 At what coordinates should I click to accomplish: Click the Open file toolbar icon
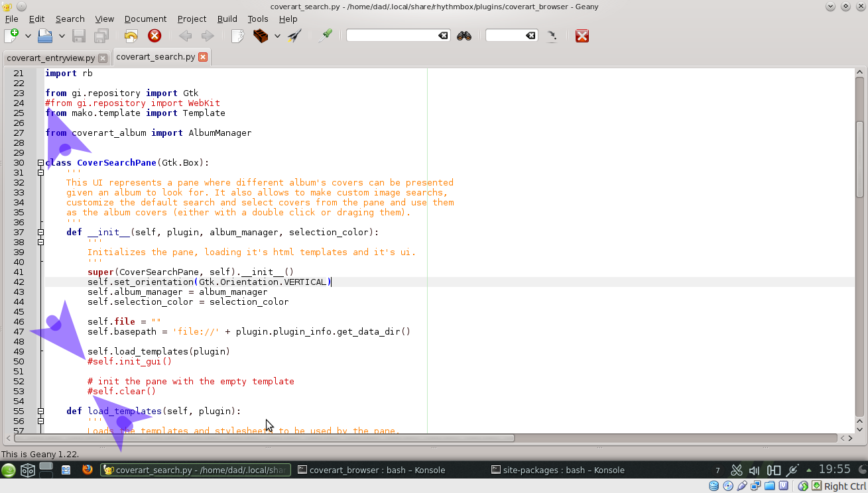click(x=45, y=36)
